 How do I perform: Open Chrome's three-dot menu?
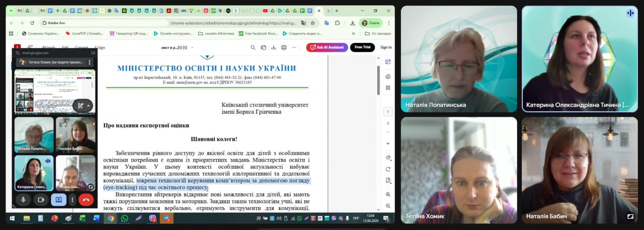click(389, 23)
